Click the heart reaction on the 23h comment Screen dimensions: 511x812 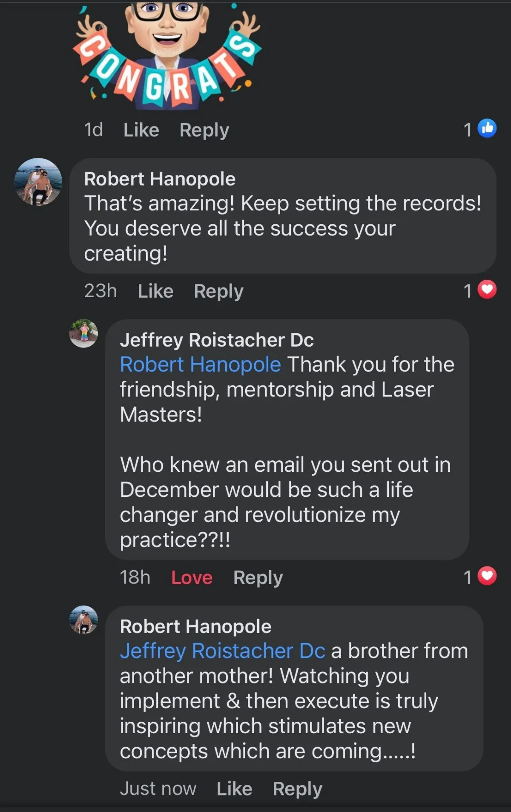pyautogui.click(x=487, y=290)
